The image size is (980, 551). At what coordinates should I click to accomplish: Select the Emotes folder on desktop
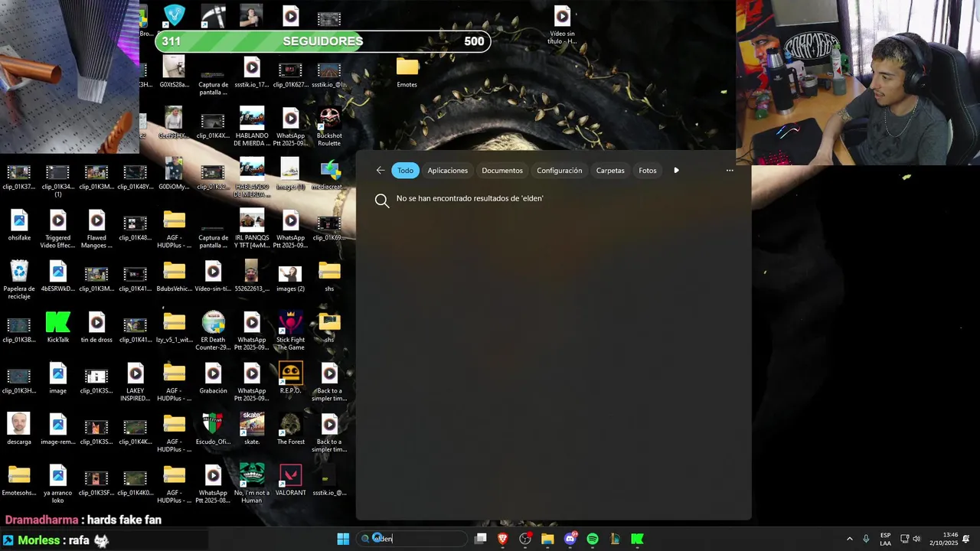[407, 73]
